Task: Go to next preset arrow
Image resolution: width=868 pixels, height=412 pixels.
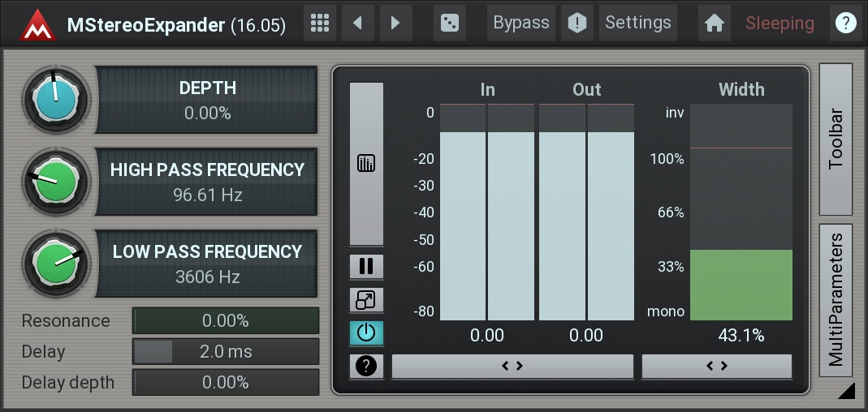Action: pos(395,23)
